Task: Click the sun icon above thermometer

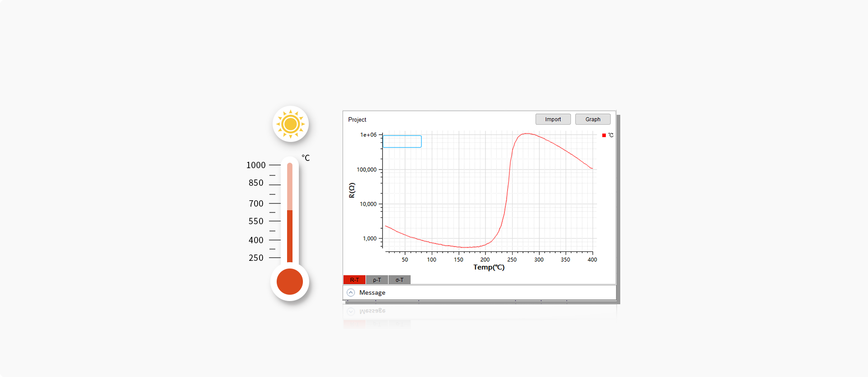Action: tap(291, 124)
